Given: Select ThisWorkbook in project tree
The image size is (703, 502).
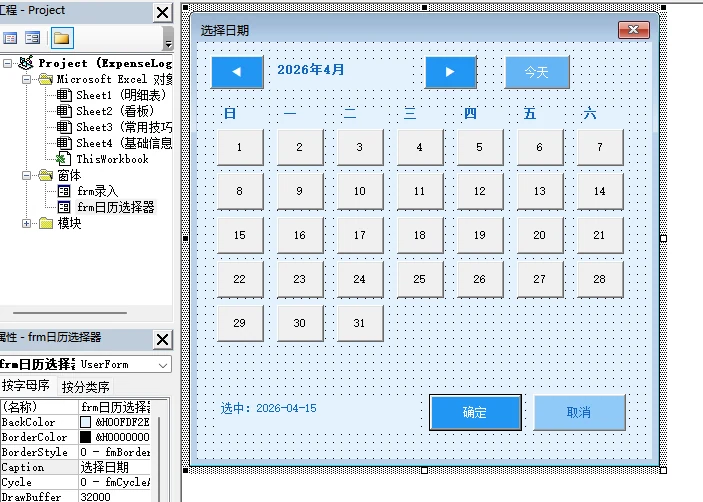Looking at the screenshot, I should (112, 159).
